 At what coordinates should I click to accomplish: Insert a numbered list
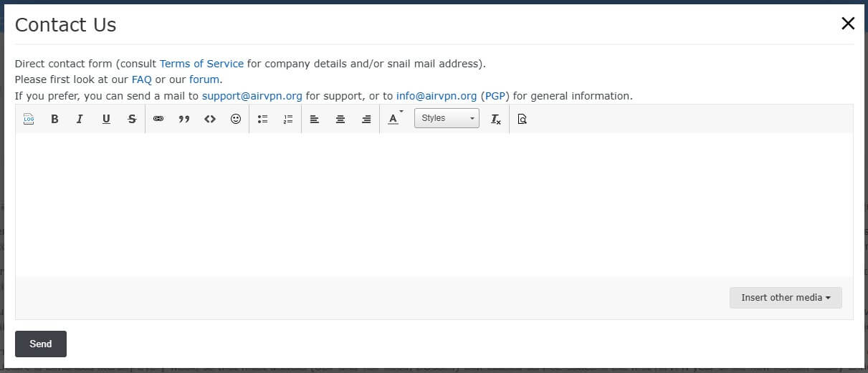click(288, 120)
